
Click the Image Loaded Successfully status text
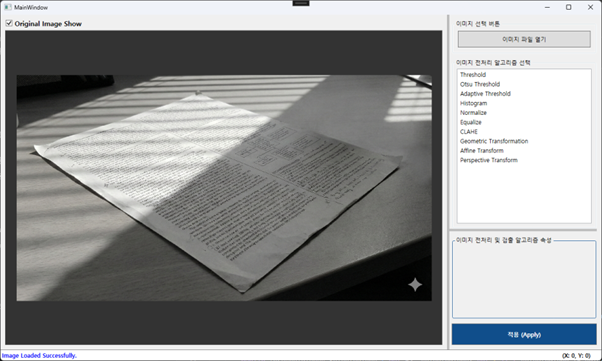tap(39, 356)
